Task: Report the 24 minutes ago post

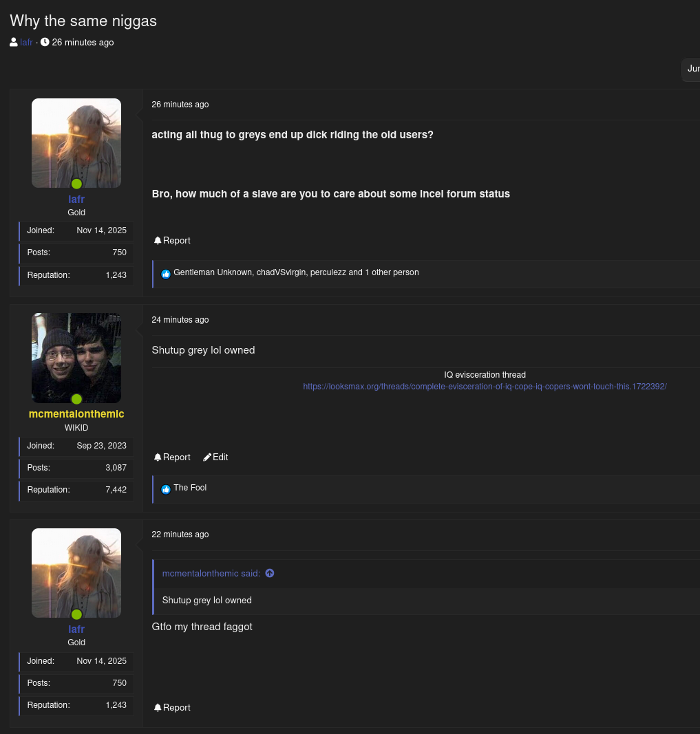Action: point(172,457)
